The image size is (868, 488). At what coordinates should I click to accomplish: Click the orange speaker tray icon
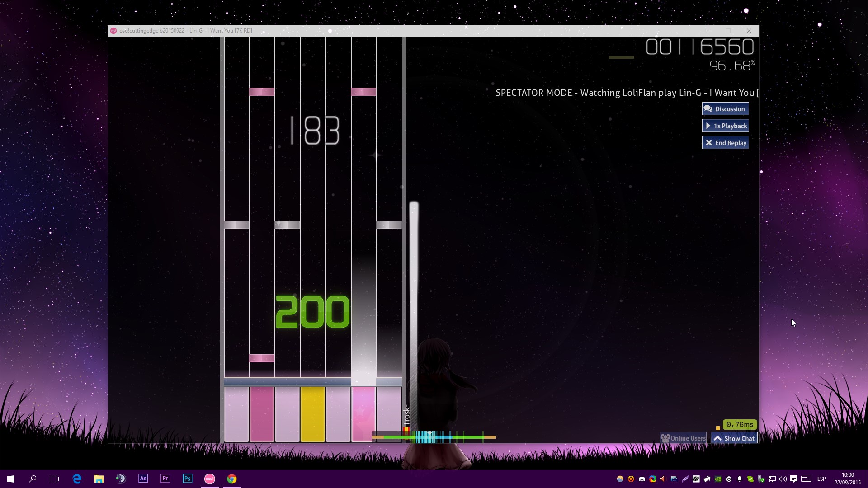(x=663, y=479)
